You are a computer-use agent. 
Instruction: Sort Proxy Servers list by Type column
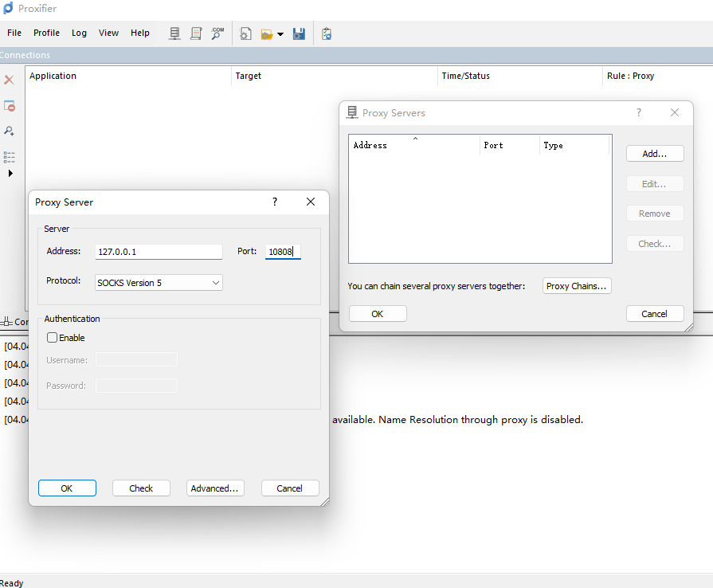pyautogui.click(x=574, y=145)
